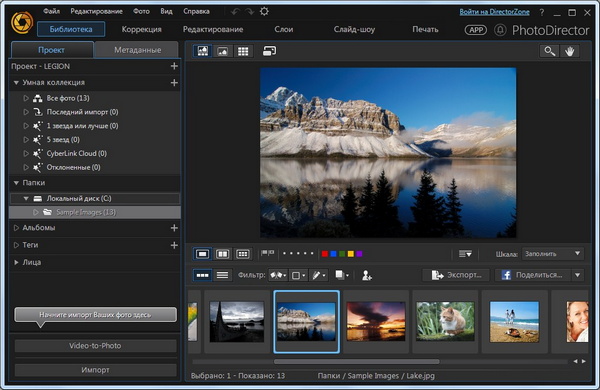Screen dimensions: 600x390
Task: Click the Поделиться Facebook button
Action: coord(532,275)
